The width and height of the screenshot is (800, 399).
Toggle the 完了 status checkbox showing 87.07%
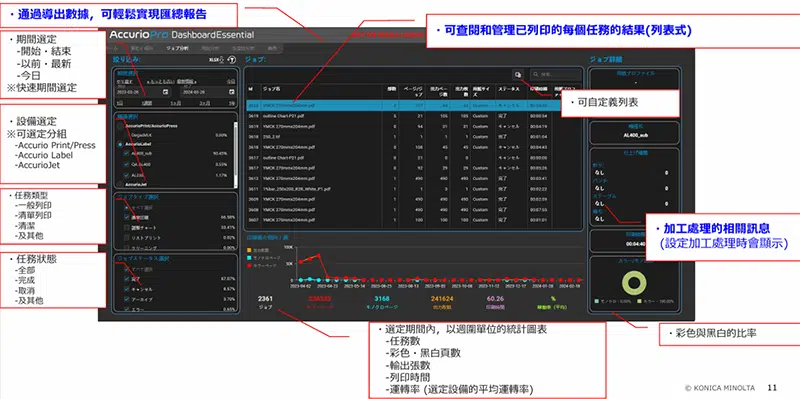tap(127, 279)
